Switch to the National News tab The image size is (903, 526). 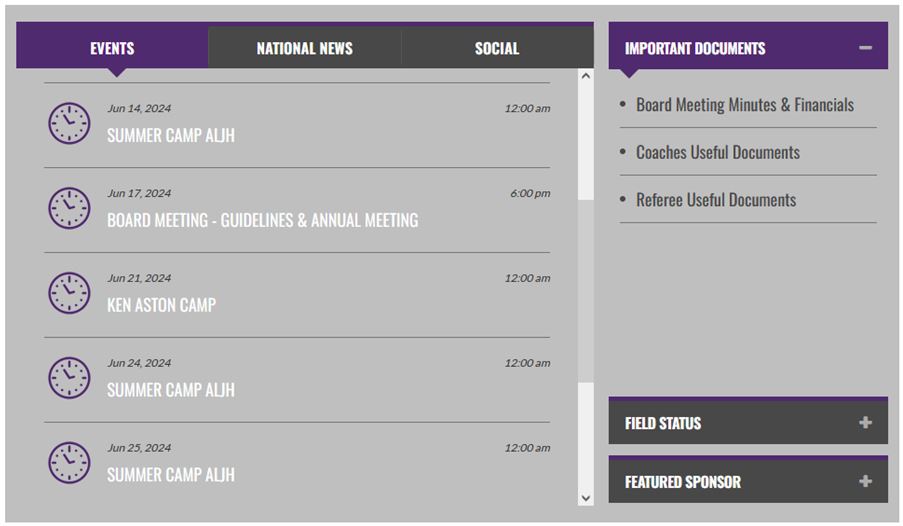pos(304,48)
